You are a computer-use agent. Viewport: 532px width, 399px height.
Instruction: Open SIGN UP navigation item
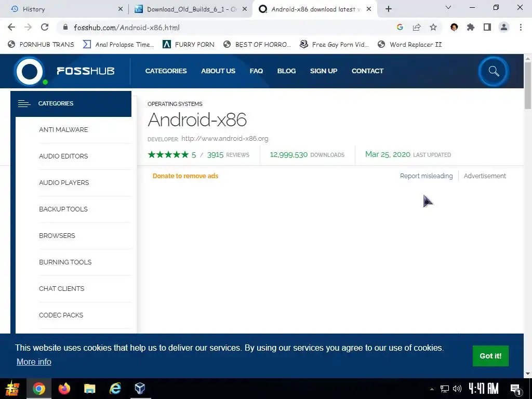(324, 71)
